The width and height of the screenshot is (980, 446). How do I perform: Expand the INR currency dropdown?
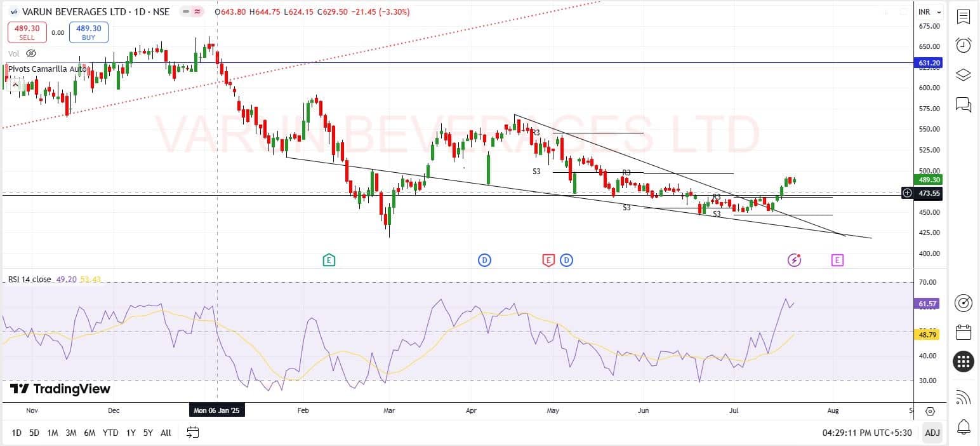coord(930,11)
